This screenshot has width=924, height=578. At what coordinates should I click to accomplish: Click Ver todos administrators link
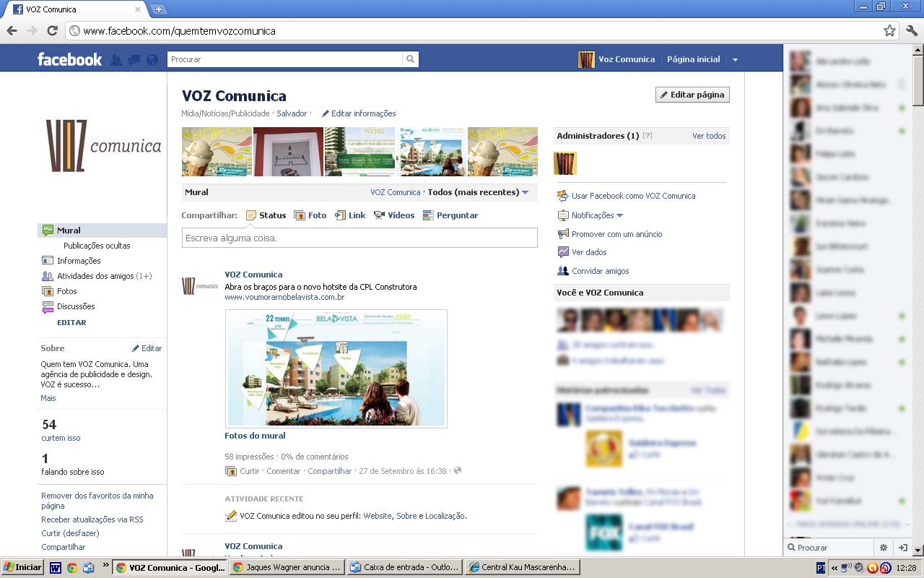709,136
